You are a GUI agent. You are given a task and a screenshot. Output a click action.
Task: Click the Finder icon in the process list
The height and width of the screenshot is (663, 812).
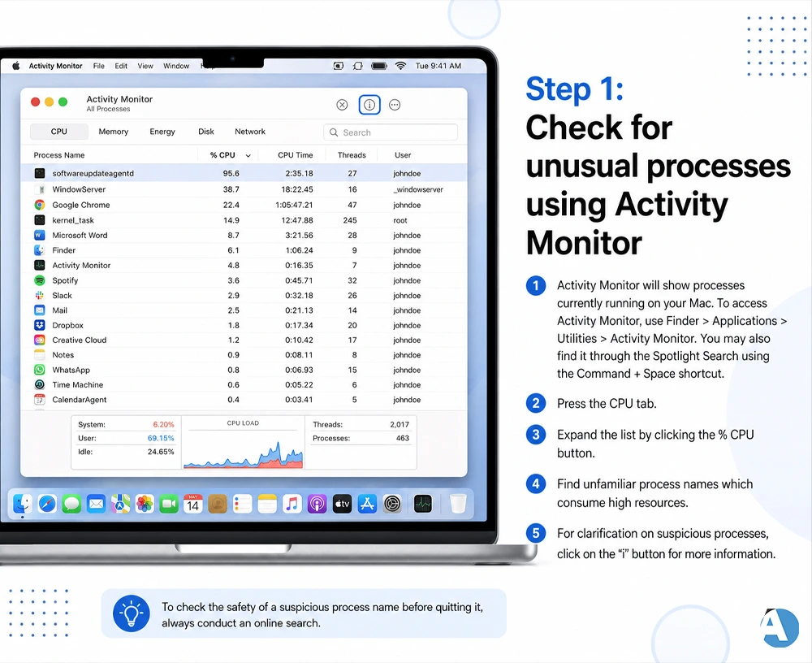(x=39, y=250)
